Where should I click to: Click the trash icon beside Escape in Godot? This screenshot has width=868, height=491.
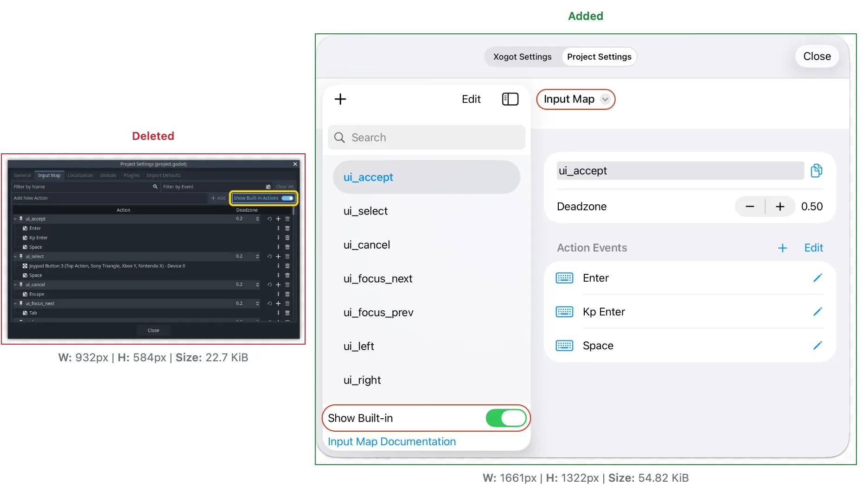click(287, 294)
